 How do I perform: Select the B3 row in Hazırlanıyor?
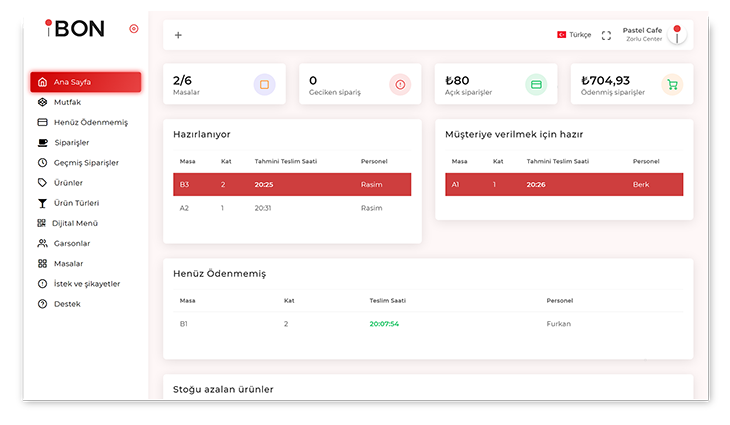point(291,184)
